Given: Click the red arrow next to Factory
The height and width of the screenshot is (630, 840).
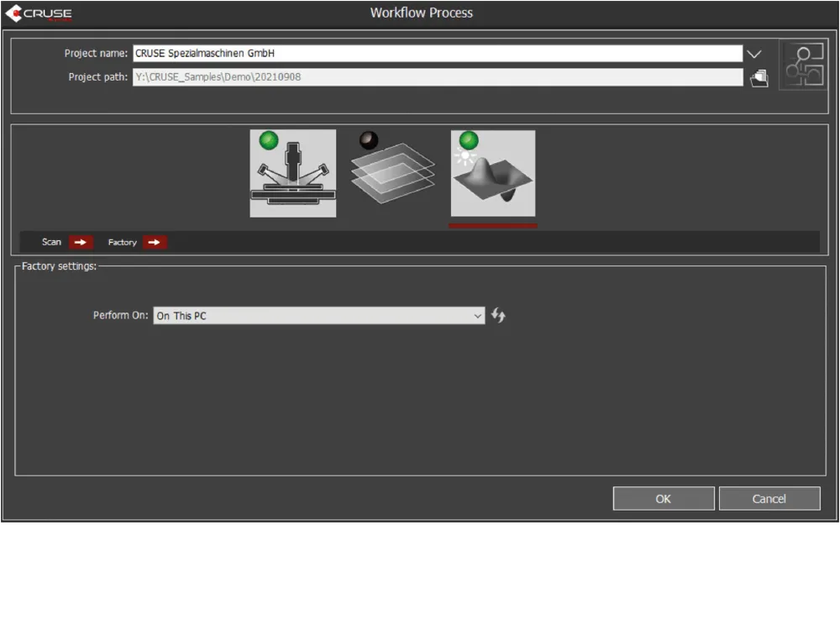Looking at the screenshot, I should tap(155, 242).
